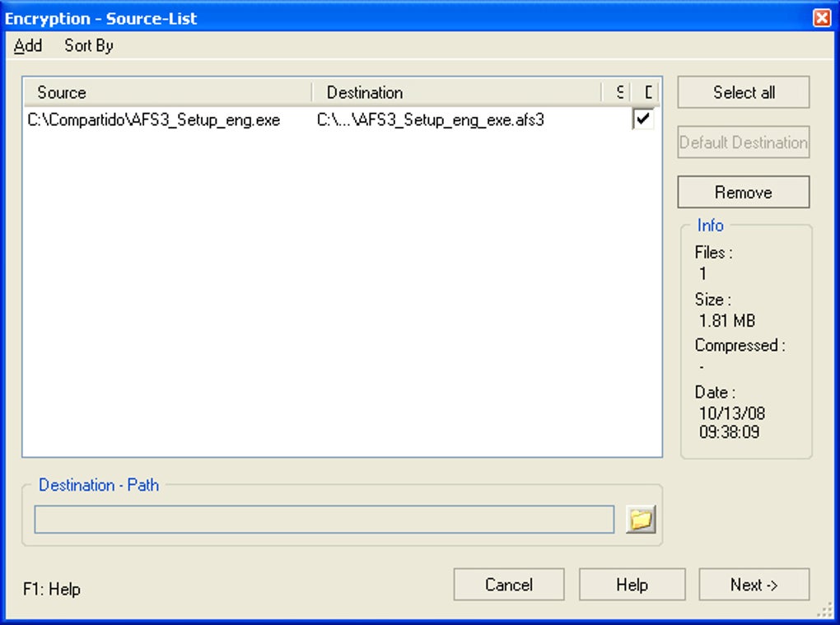The width and height of the screenshot is (840, 625).
Task: Uncheck the checkbox for AFS3_Setup_eng.exe
Action: coord(642,119)
